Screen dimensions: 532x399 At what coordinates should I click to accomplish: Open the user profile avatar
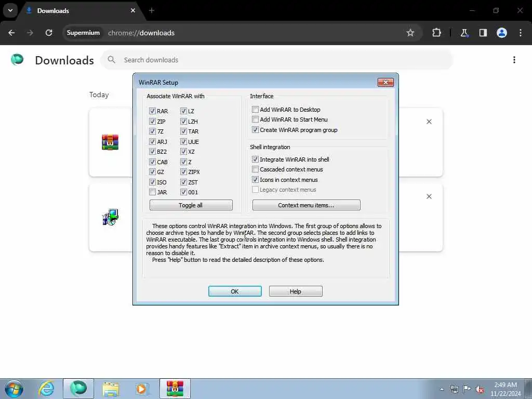(x=502, y=33)
